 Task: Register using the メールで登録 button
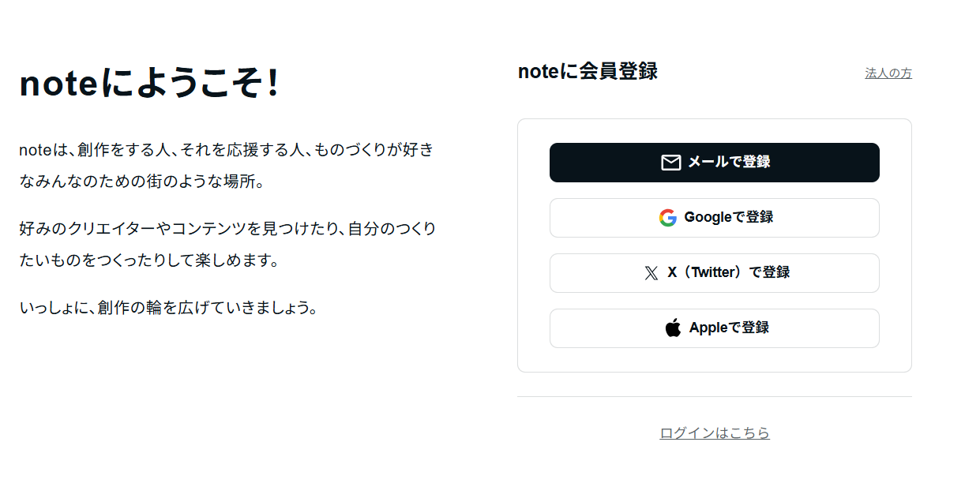coord(715,163)
